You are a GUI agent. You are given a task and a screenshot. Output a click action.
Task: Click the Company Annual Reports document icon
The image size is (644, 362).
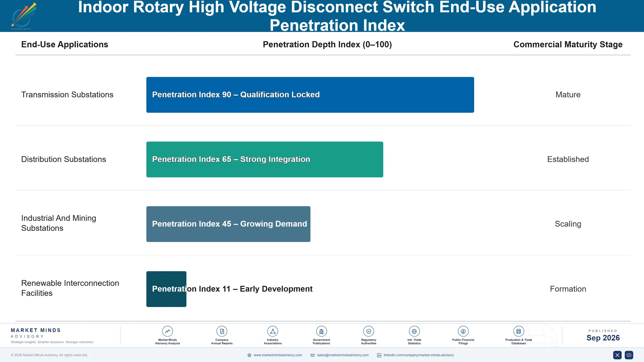pyautogui.click(x=222, y=331)
